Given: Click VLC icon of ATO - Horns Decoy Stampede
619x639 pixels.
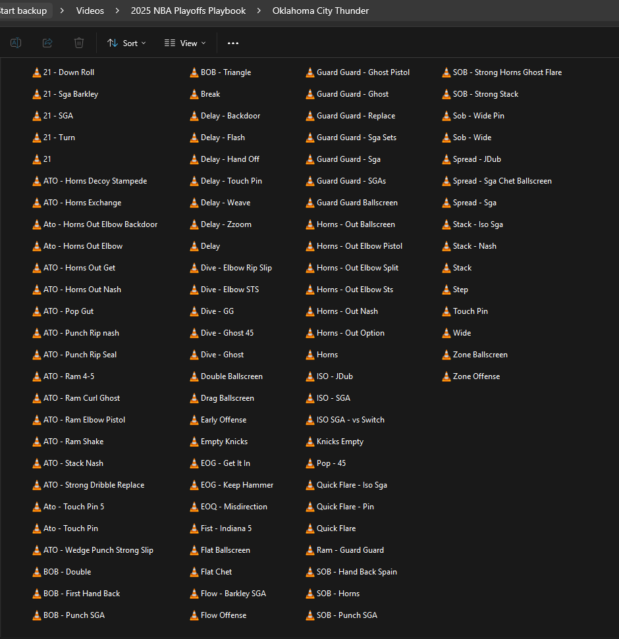Looking at the screenshot, I should [x=37, y=181].
